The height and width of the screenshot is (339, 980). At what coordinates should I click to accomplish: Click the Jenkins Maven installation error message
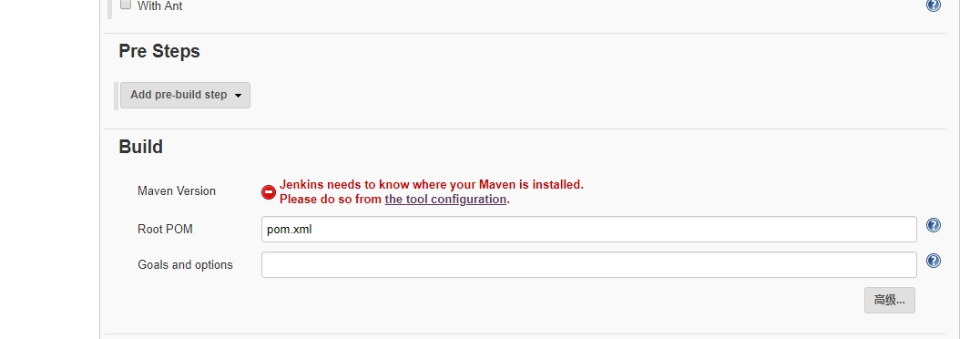pyautogui.click(x=431, y=192)
